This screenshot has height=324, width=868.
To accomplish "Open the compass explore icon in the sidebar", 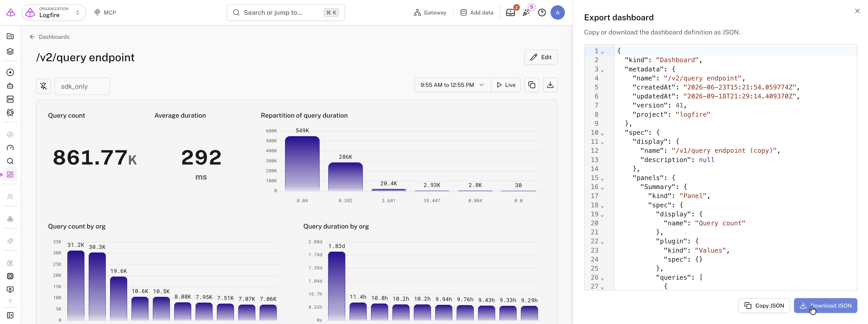I will pyautogui.click(x=10, y=135).
